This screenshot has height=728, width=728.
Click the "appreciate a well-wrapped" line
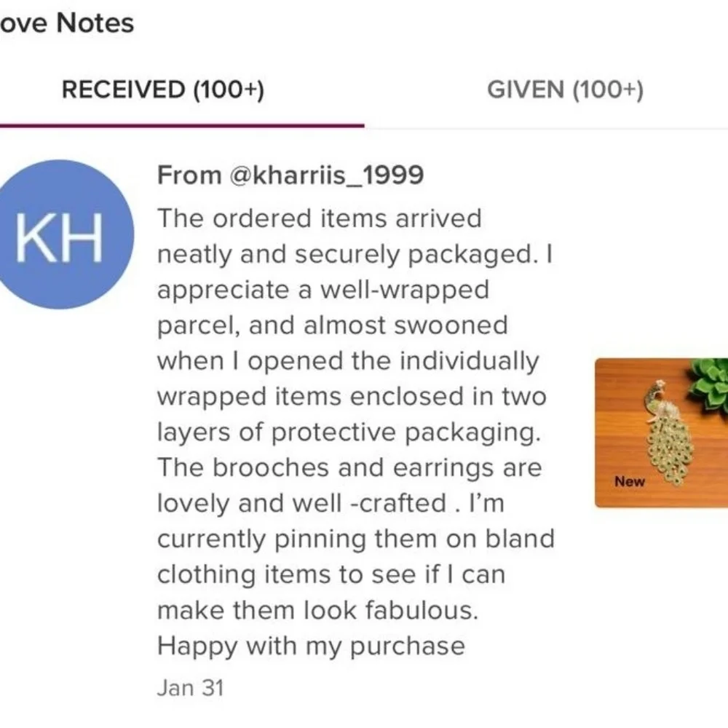point(323,290)
